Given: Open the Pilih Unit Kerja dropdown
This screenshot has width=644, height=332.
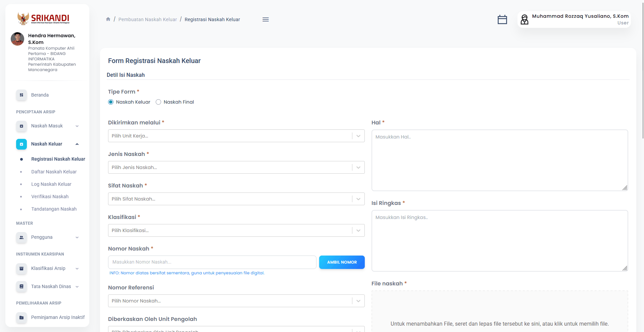Looking at the screenshot, I should (x=236, y=136).
